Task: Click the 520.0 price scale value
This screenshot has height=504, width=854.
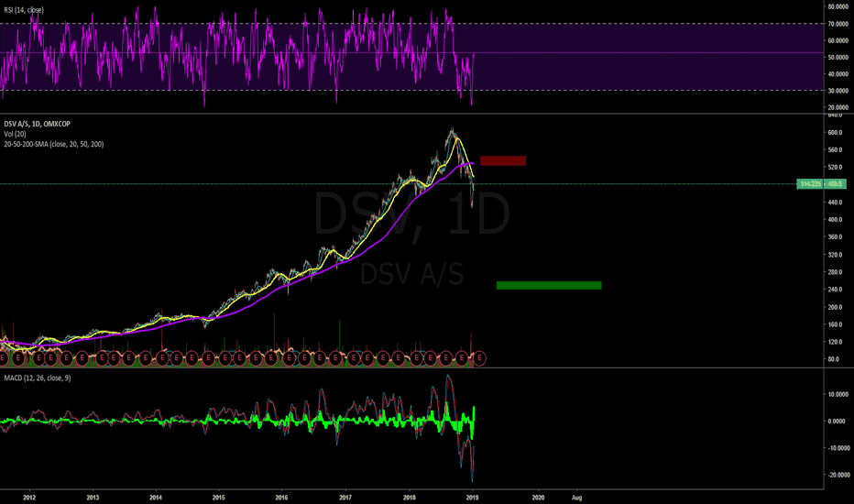Action: tap(835, 168)
